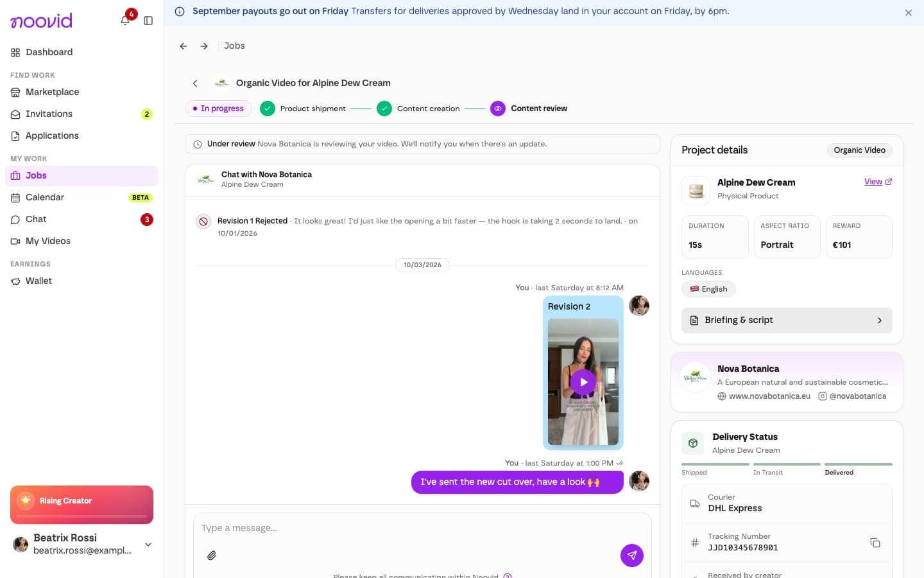Click the In progress status badge
This screenshot has width=924, height=578.
point(218,109)
